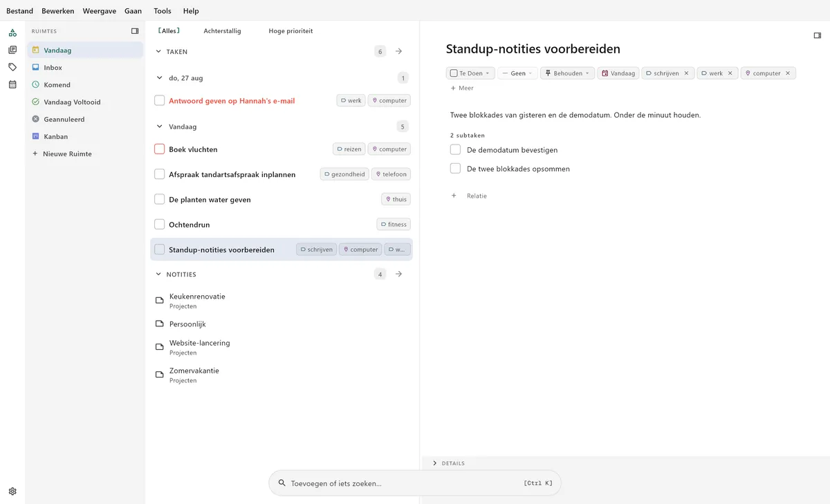The image size is (830, 504).
Task: Remove the werk tag with its X
Action: pos(730,73)
